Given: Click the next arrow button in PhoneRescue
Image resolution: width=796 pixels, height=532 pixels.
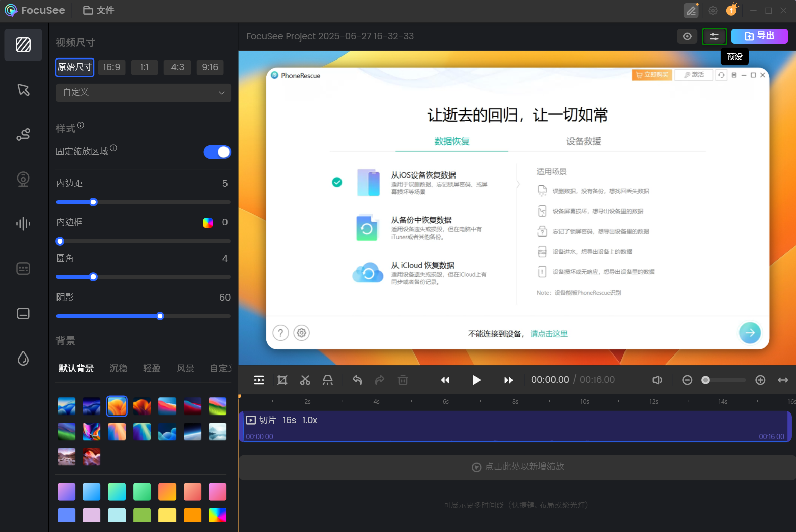Looking at the screenshot, I should (750, 333).
